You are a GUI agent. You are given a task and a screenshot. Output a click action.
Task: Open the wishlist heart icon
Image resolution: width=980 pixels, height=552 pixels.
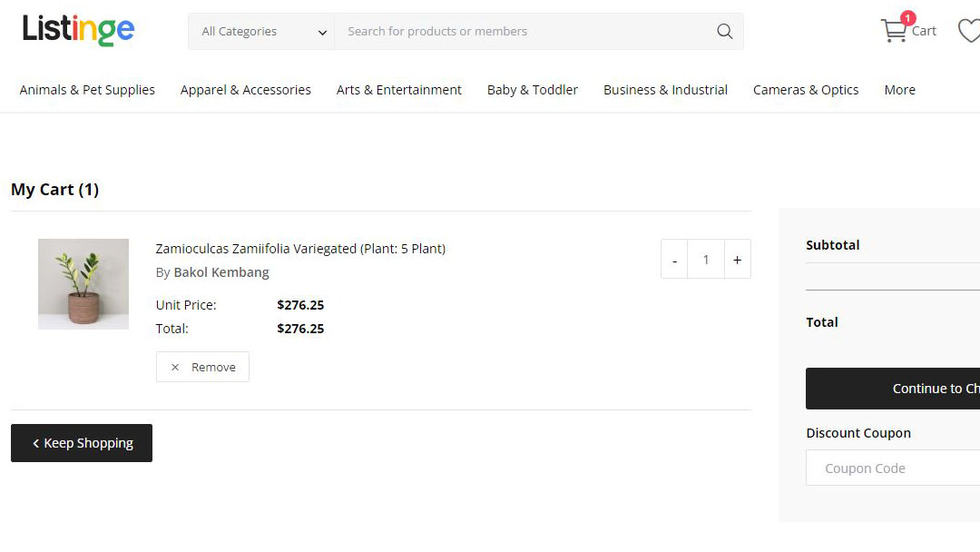pos(969,32)
